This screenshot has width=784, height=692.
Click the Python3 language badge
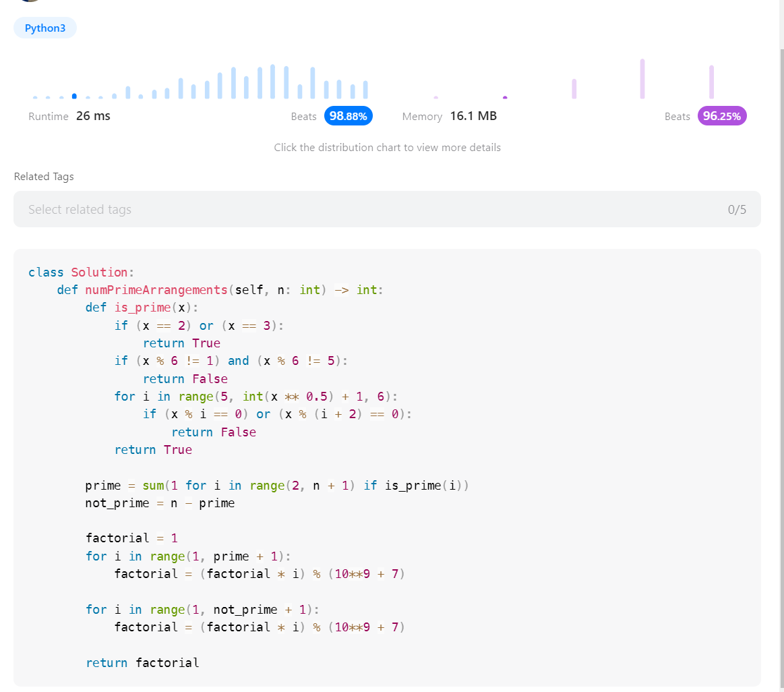tap(44, 28)
